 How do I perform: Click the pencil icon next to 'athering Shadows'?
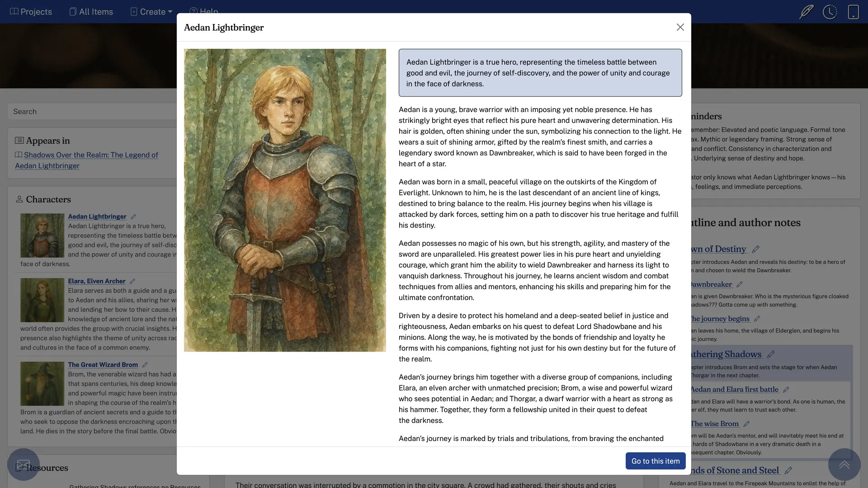(771, 355)
